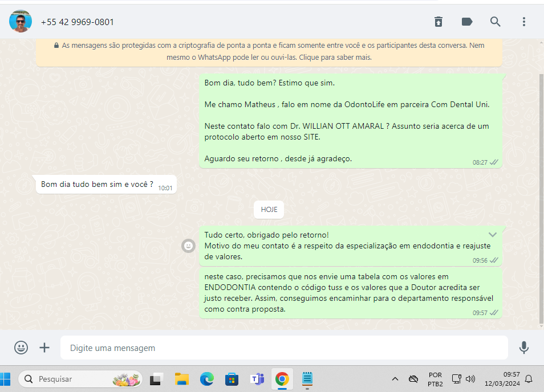Click the Windows Pesquisar search box

click(x=80, y=379)
